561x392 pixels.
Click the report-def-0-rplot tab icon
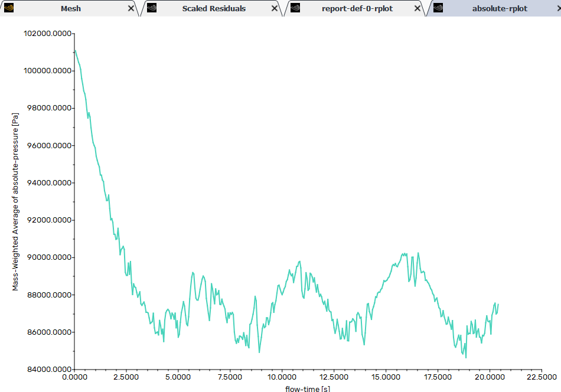click(x=295, y=8)
